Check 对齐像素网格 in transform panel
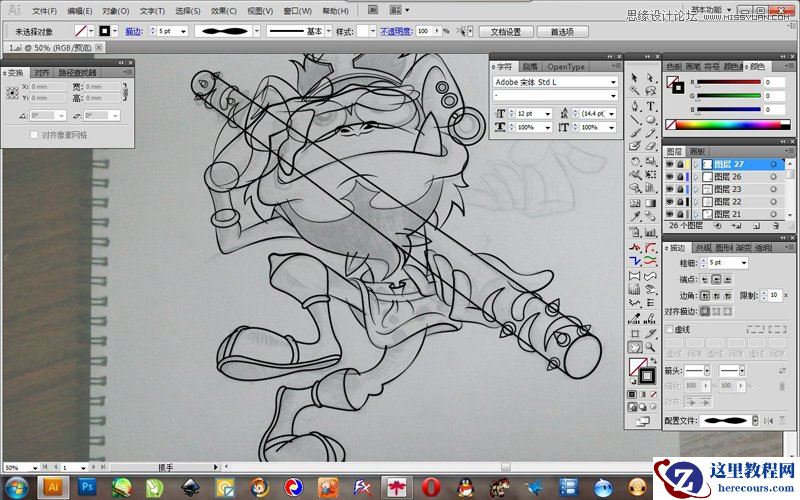The height and width of the screenshot is (500, 800). tap(34, 135)
